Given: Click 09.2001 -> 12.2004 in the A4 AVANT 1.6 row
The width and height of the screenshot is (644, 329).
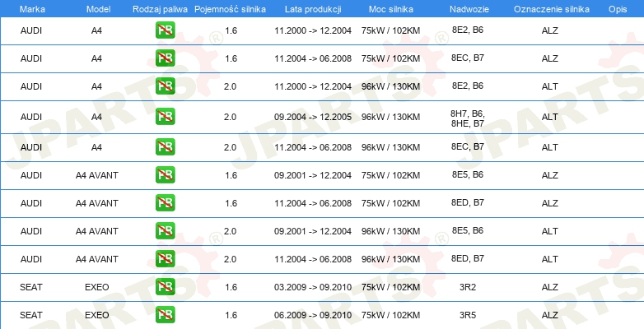Looking at the screenshot, I should pyautogui.click(x=313, y=175).
